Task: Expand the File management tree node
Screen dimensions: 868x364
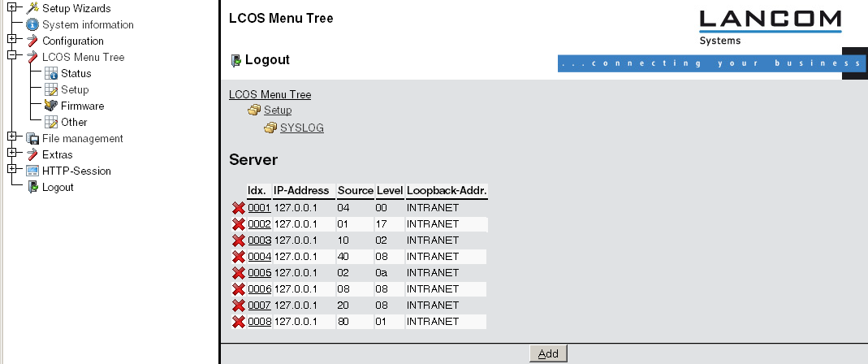Action: (x=11, y=138)
